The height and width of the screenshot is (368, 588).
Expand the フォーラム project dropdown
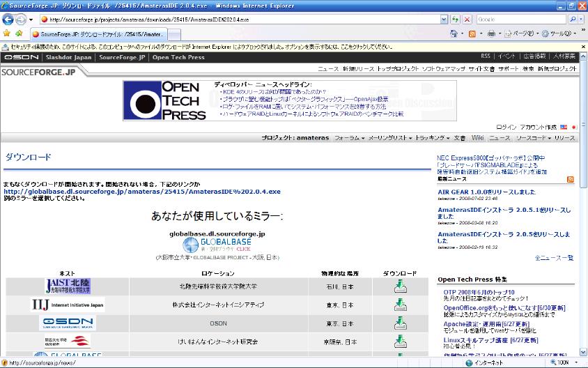(x=349, y=138)
